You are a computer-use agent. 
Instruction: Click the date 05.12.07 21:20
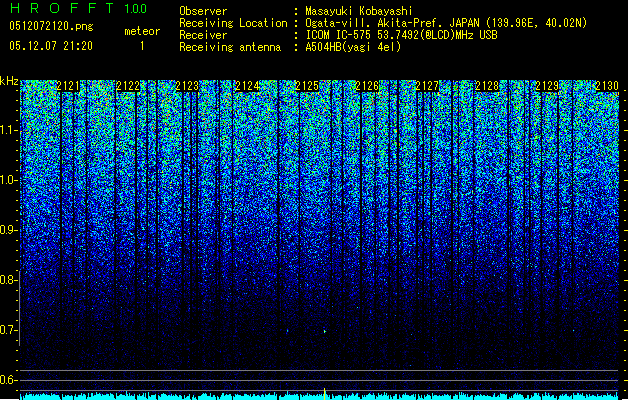[51, 46]
